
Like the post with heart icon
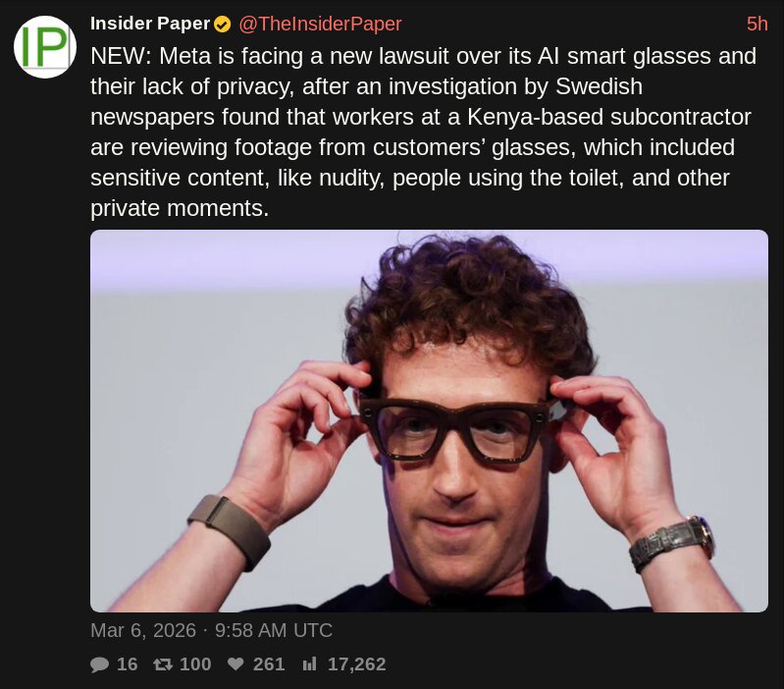(235, 664)
